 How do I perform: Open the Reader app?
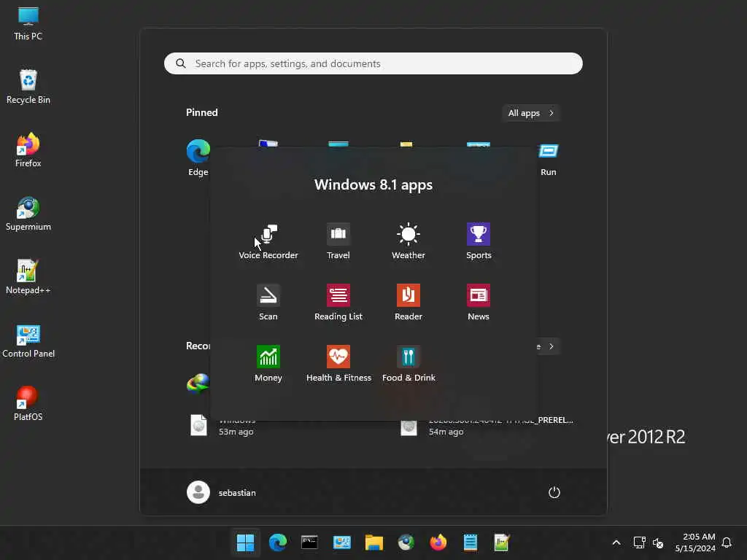coord(409,303)
